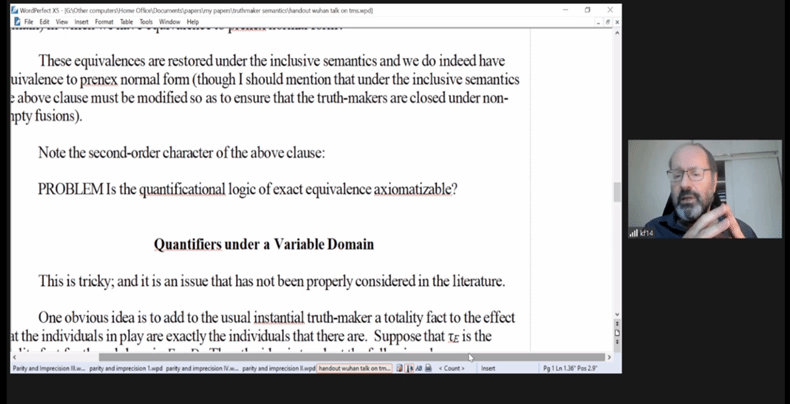Click the signal bars icon on video thumbnail
Screen dimensions: 790x404
click(634, 233)
